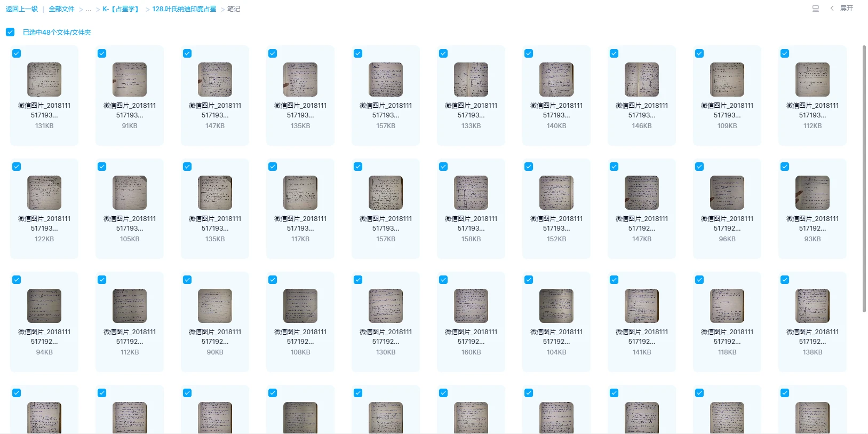Click the vertical scrollbar on the right
This screenshot has height=434, width=868.
click(x=864, y=179)
